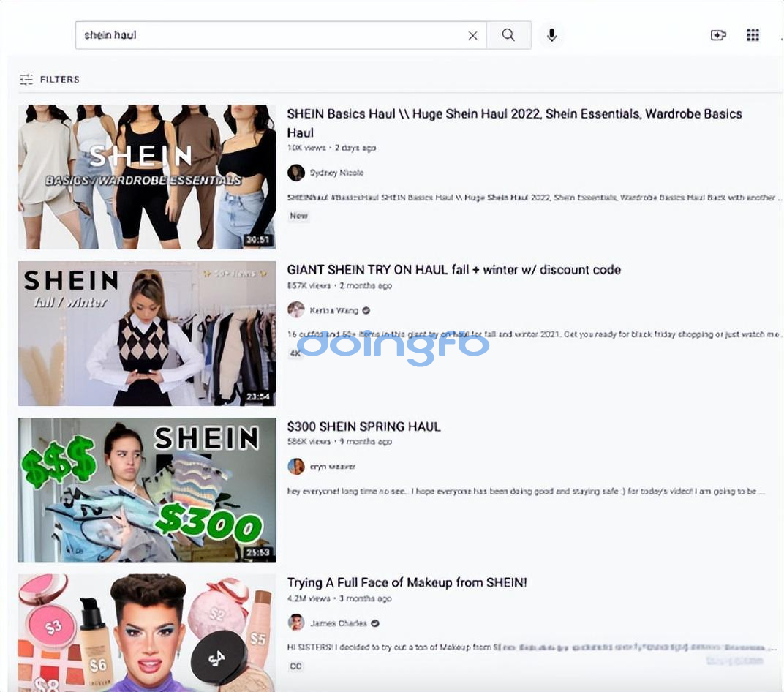Image resolution: width=784 pixels, height=692 pixels.
Task: Click the '10K views • 2 days ago' text
Action: [331, 148]
